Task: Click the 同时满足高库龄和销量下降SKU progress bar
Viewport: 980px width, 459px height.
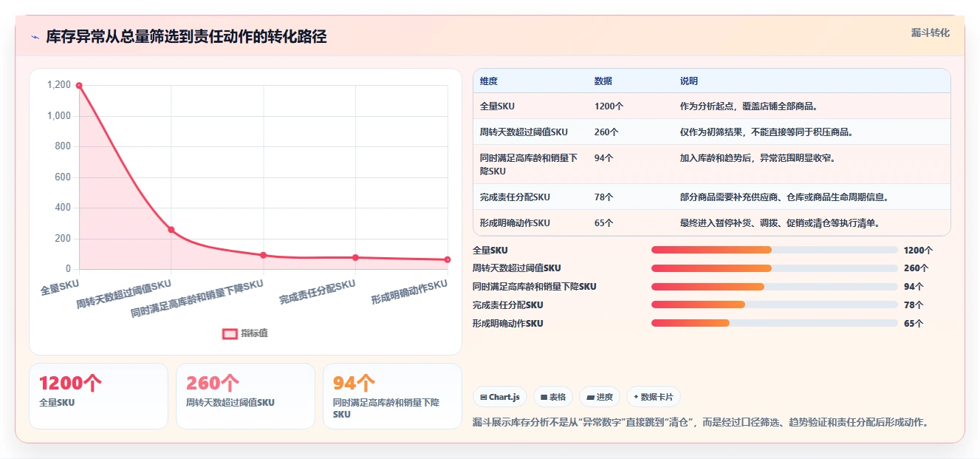Action: click(775, 287)
